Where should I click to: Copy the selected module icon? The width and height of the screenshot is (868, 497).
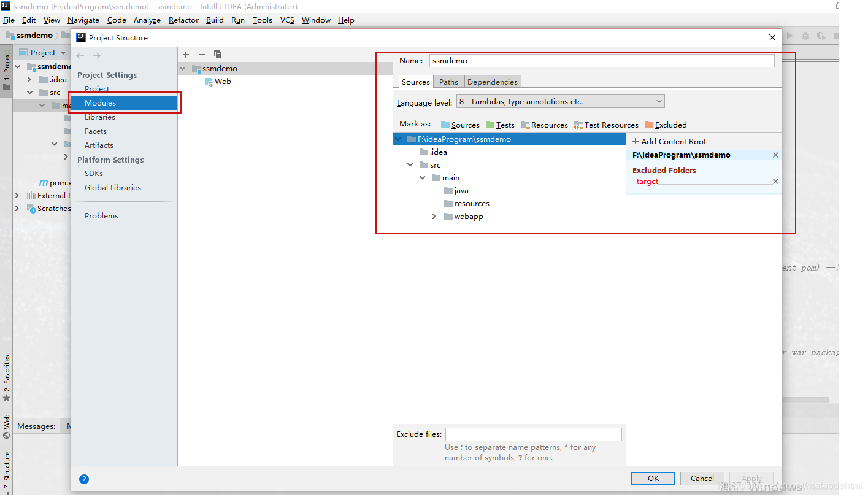(x=218, y=55)
